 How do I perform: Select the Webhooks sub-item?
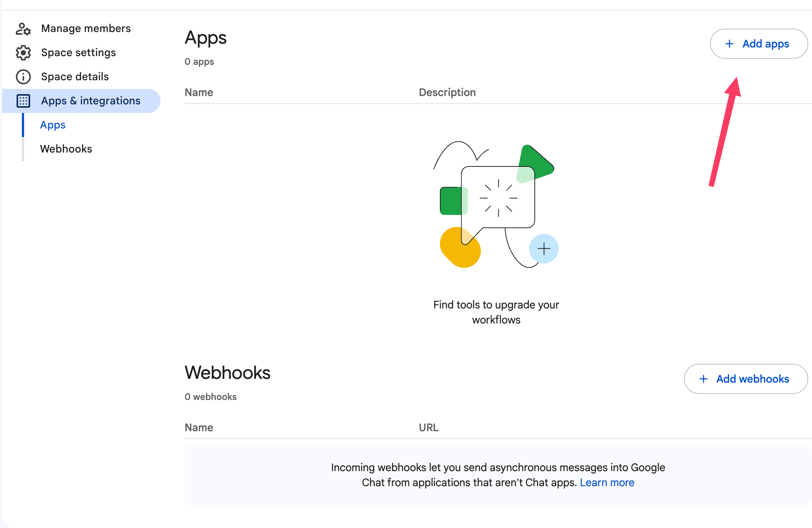(66, 149)
